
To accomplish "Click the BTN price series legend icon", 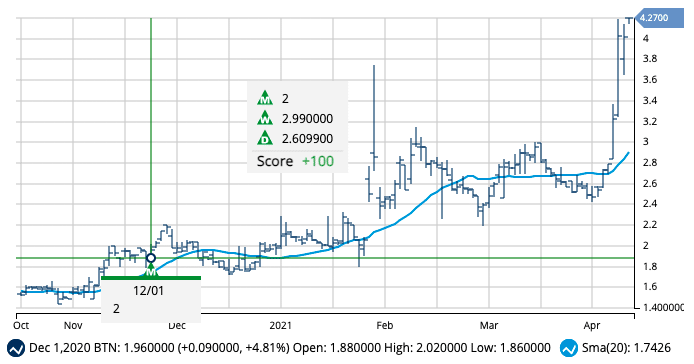I will click(16, 348).
